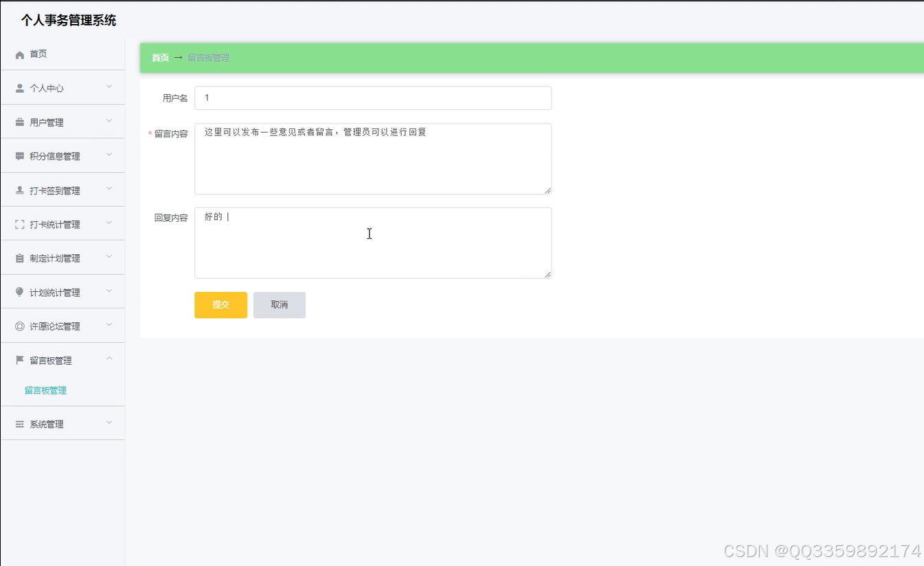Open the 计划统计管理 menu label
The width and height of the screenshot is (924, 566).
click(x=55, y=293)
